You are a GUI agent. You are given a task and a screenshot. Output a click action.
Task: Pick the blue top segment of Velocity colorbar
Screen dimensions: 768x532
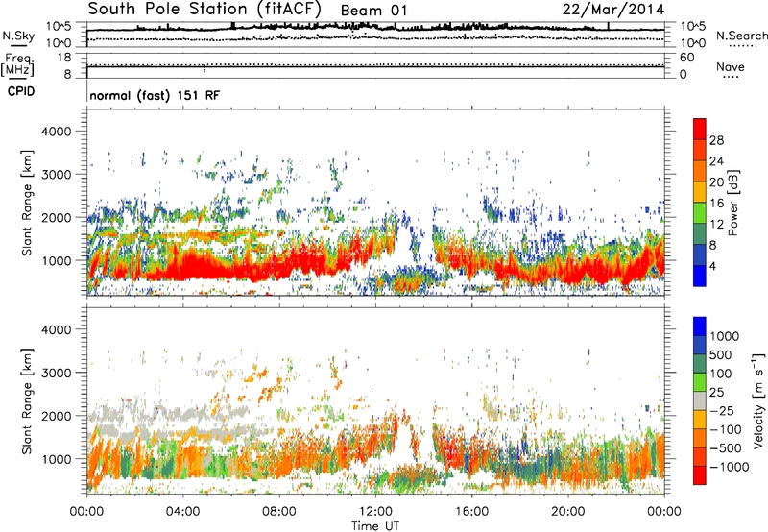700,326
